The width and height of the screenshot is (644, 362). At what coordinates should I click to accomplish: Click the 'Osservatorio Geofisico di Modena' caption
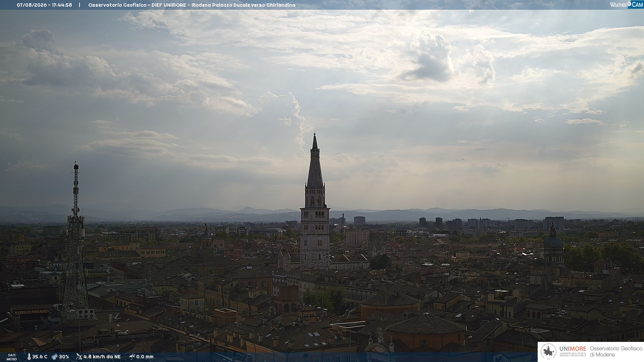tap(616, 352)
